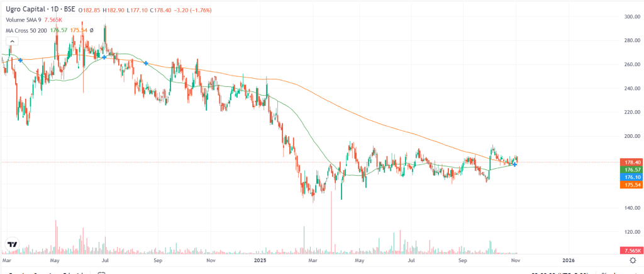644x274 pixels.
Task: Click the blue 176.10 cross price label
Action: [x=630, y=178]
